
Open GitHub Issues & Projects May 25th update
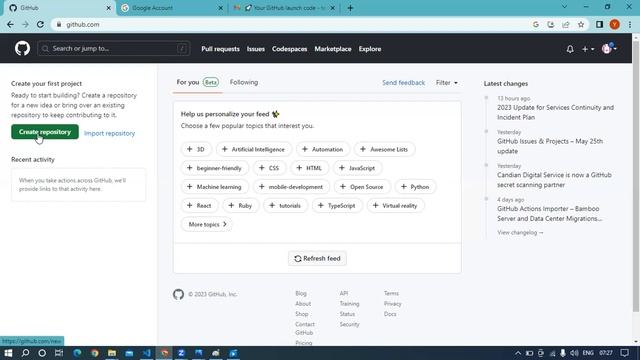pos(549,146)
